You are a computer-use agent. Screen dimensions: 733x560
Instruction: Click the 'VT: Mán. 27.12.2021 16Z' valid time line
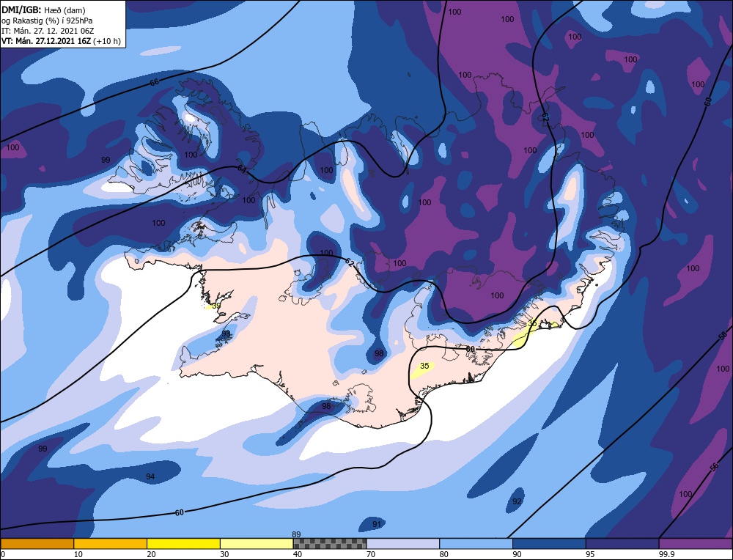(61, 41)
